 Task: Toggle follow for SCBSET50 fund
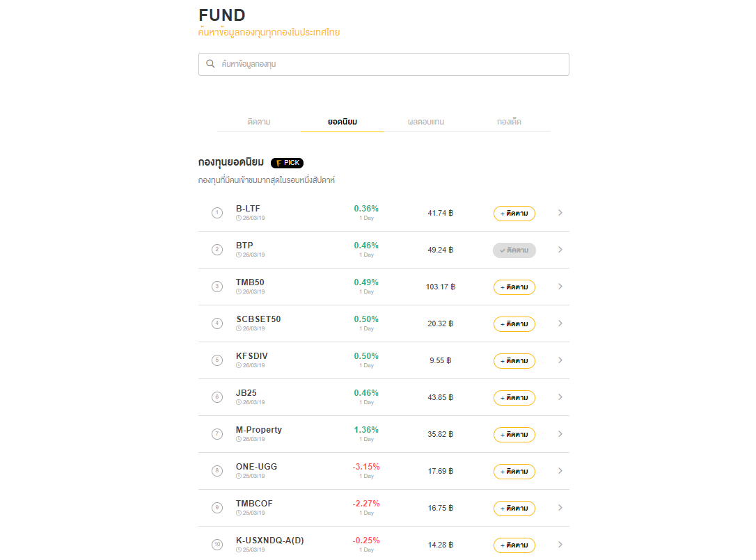point(514,324)
